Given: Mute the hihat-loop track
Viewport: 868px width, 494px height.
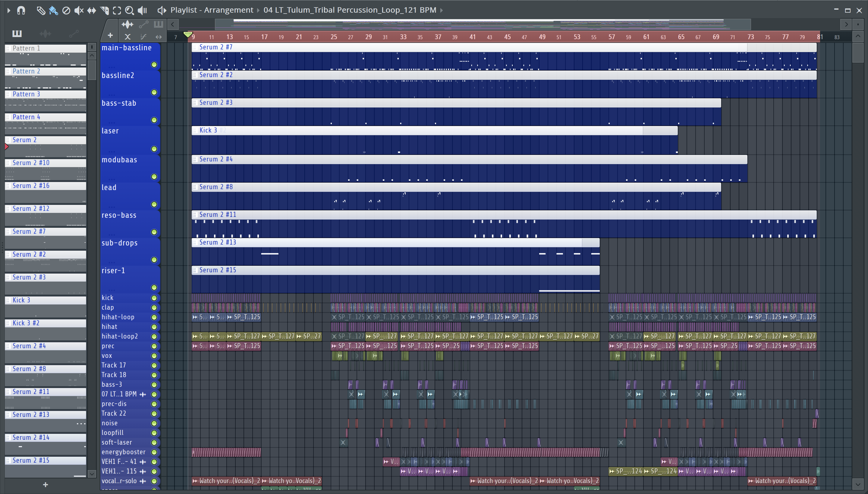Looking at the screenshot, I should 154,317.
